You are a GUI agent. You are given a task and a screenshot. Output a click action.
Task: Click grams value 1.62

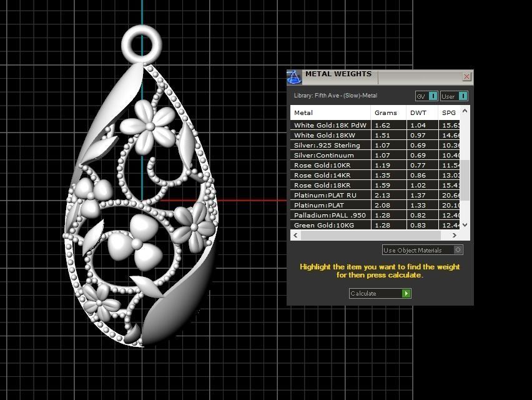(382, 125)
